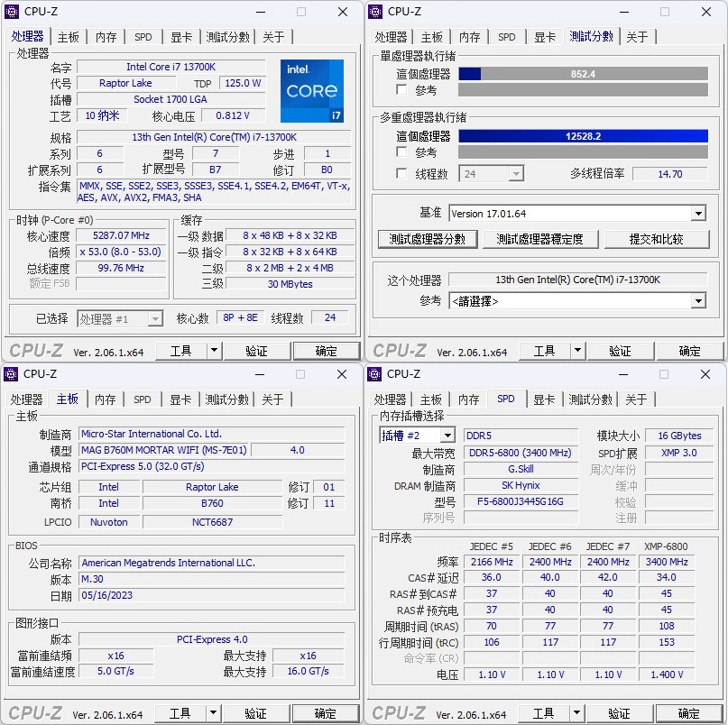Click southbridge B760 field
Viewport: 728px width, 725px height.
coord(212,503)
